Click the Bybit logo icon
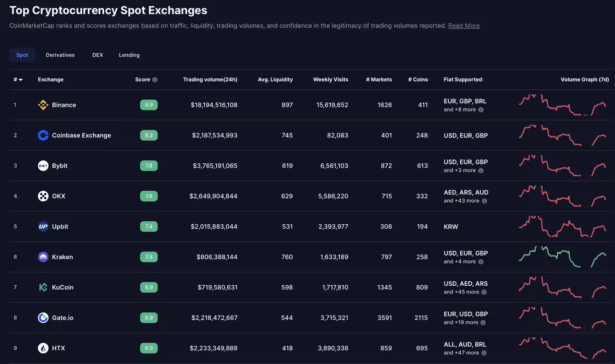Image resolution: width=615 pixels, height=364 pixels. click(43, 166)
